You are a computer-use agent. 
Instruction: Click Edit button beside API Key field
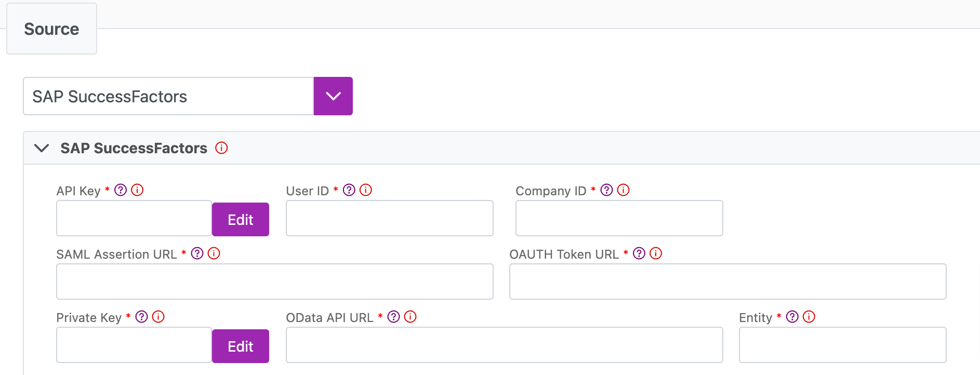click(x=241, y=219)
